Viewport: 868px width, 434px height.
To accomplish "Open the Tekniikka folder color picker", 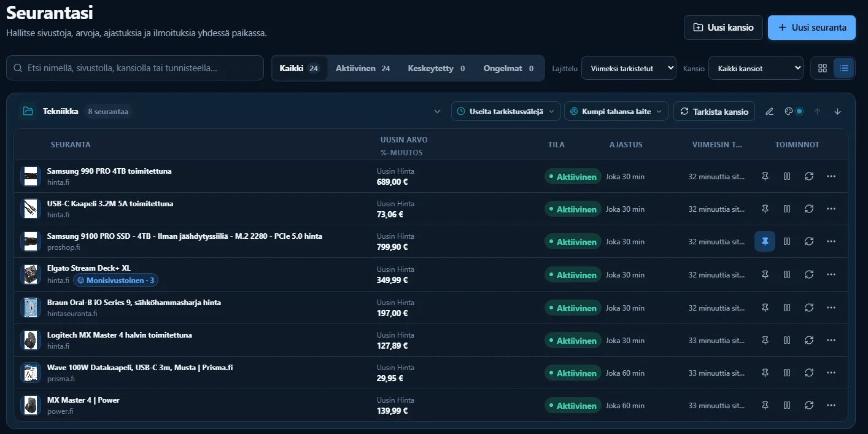I will tap(794, 111).
